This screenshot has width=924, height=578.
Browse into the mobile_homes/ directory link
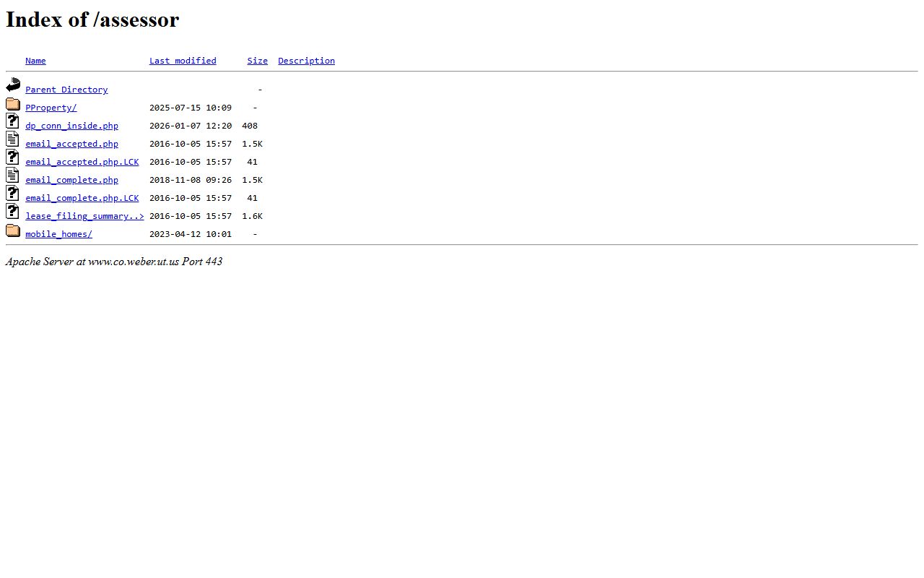(x=58, y=234)
